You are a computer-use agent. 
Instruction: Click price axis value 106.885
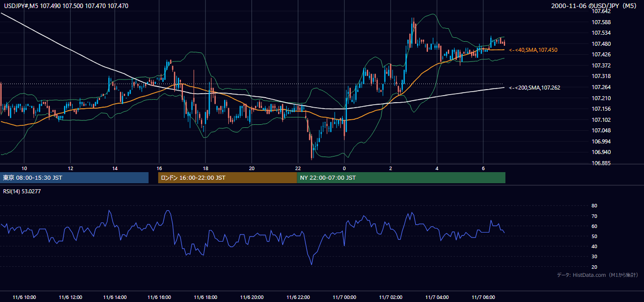[x=601, y=163]
